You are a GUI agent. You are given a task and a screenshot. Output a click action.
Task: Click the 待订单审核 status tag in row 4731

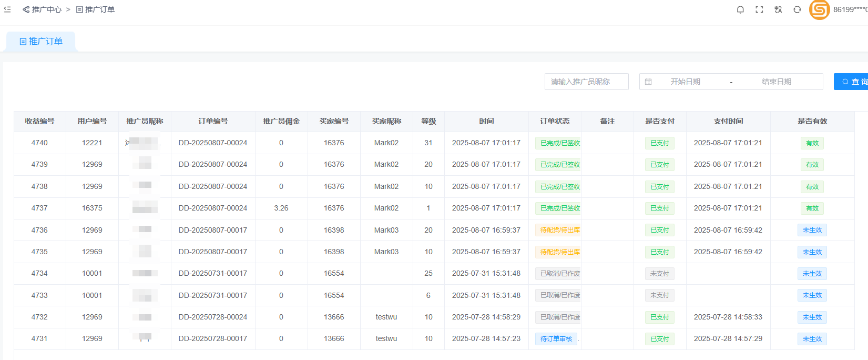pyautogui.click(x=556, y=339)
